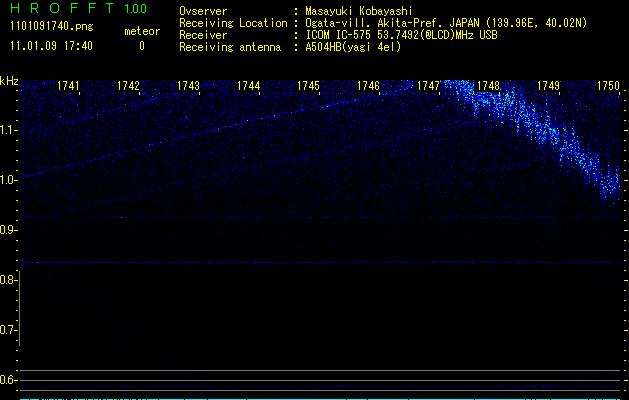
Task: Click the 1745 time marker
Action: [308, 86]
